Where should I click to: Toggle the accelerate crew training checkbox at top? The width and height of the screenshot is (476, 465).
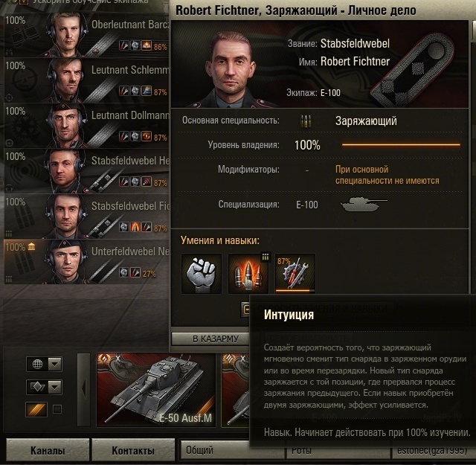(24, 1)
